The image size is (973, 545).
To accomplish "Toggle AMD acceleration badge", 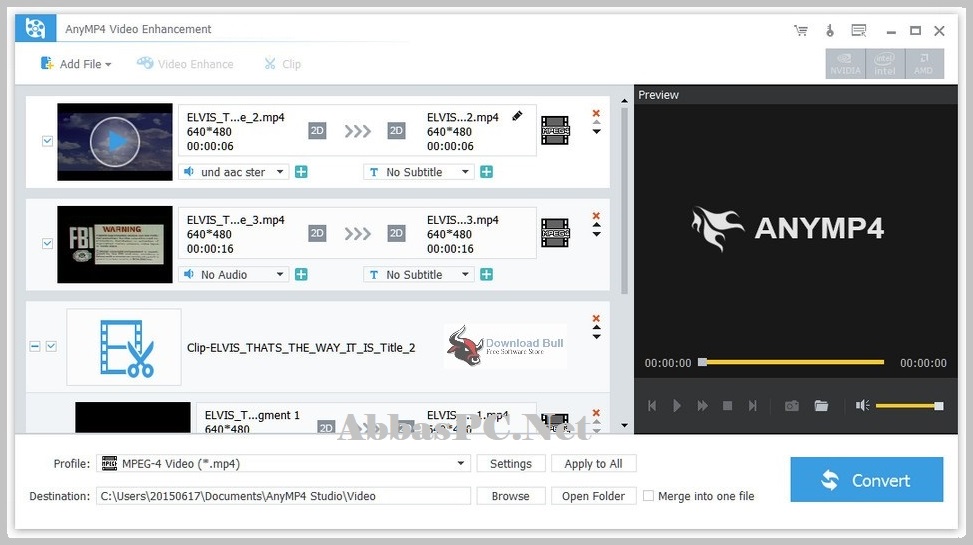I will point(924,64).
